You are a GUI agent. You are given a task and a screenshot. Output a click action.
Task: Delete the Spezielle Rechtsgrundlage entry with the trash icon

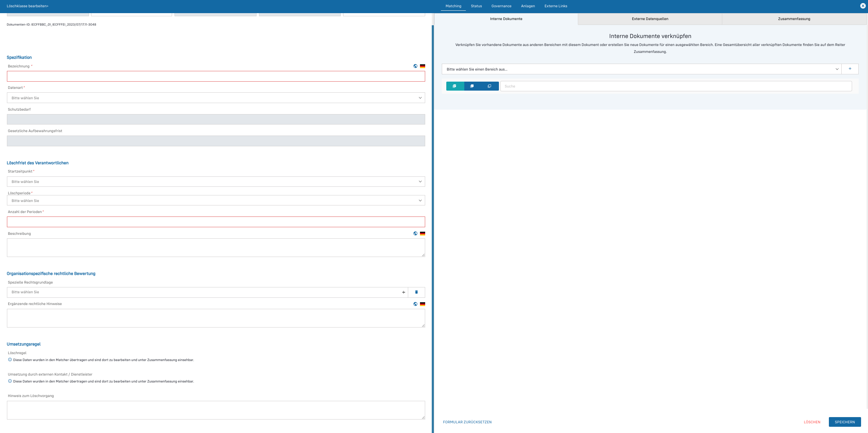coord(416,292)
